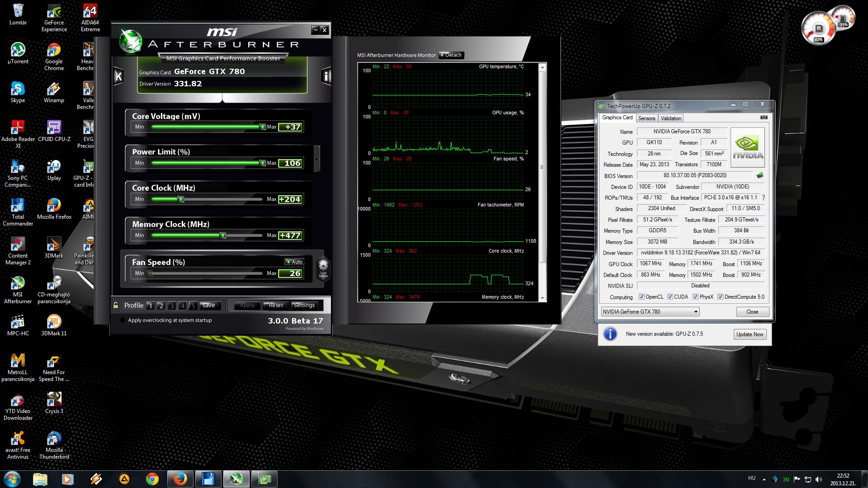Click the NVIDIA logo in GPU-Z

748,147
